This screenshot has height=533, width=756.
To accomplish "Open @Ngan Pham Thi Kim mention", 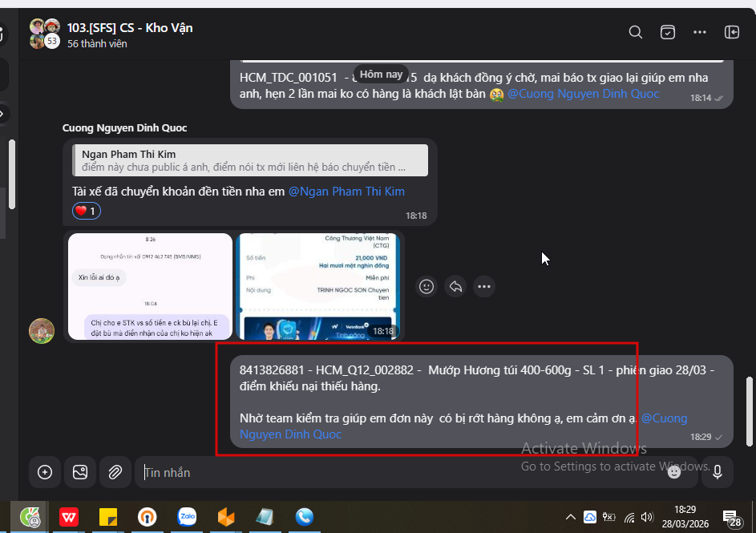I will [x=346, y=192].
